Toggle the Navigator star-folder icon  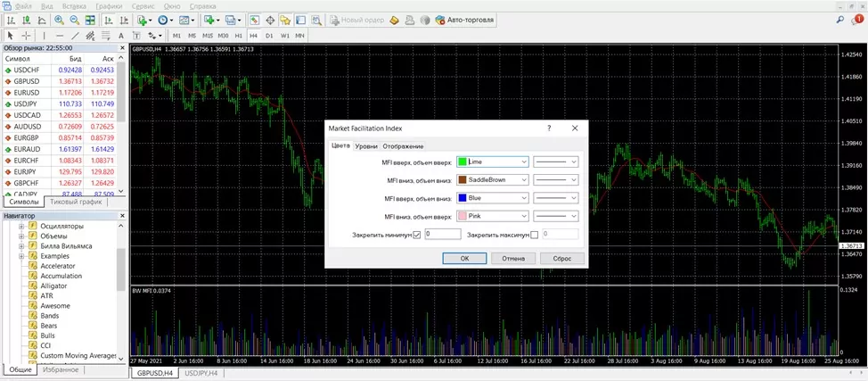coord(285,21)
